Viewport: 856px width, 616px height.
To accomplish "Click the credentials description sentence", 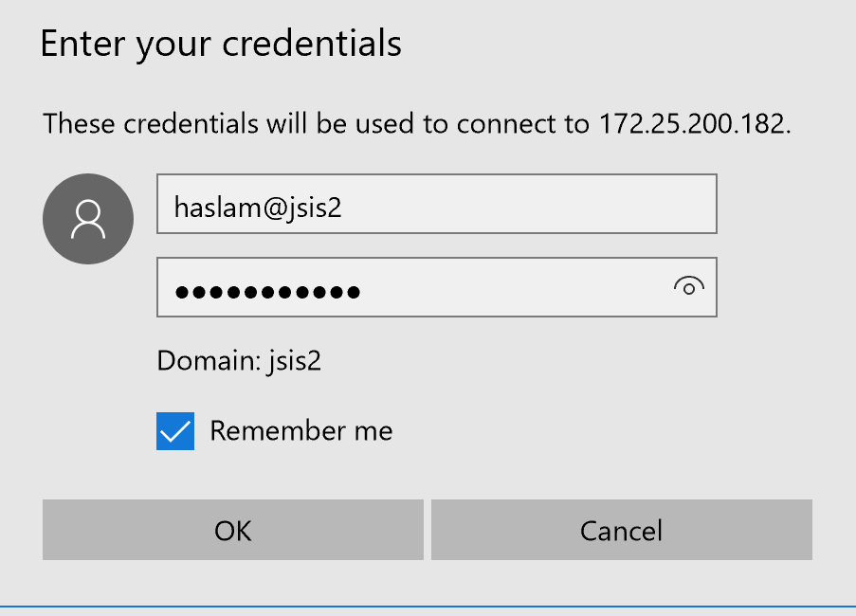I will click(x=417, y=124).
